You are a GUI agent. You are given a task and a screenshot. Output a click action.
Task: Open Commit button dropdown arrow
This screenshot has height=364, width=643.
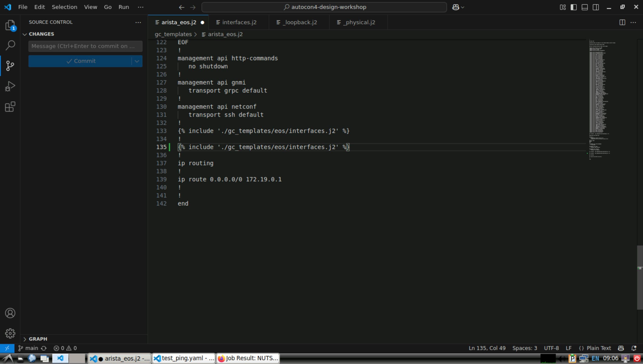coord(137,61)
